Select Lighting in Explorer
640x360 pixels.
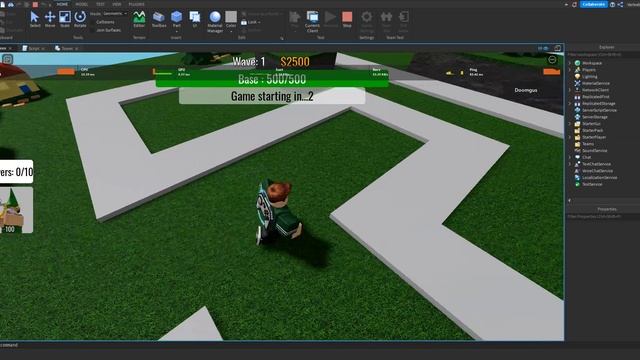(589, 76)
